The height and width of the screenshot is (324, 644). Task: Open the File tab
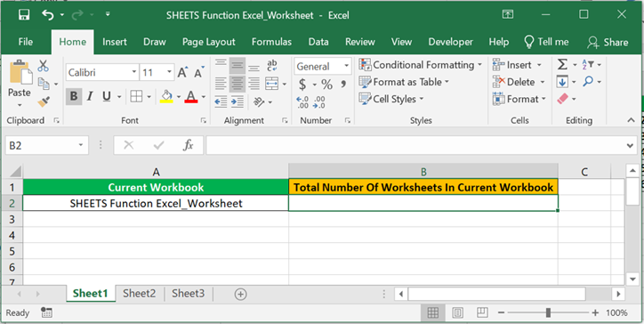pos(26,42)
